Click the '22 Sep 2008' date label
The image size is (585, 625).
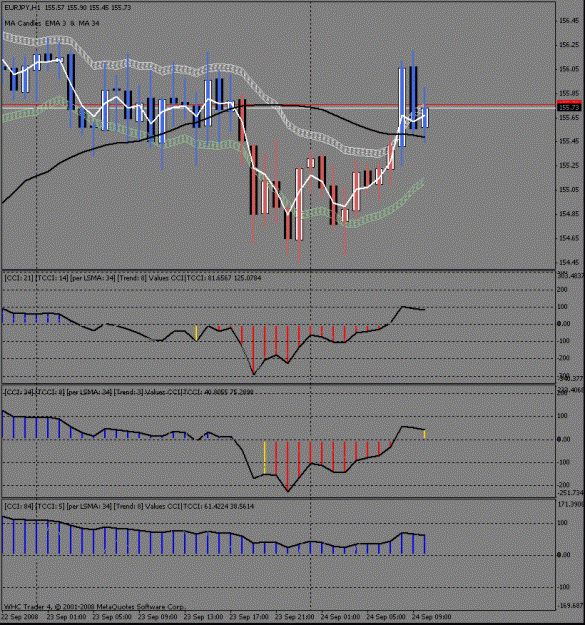pos(20,617)
